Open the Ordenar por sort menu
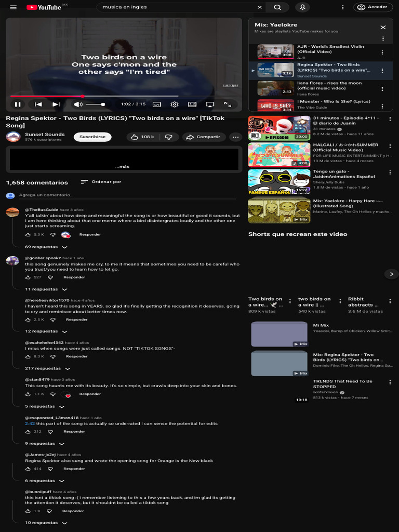399x532 pixels. (101, 182)
